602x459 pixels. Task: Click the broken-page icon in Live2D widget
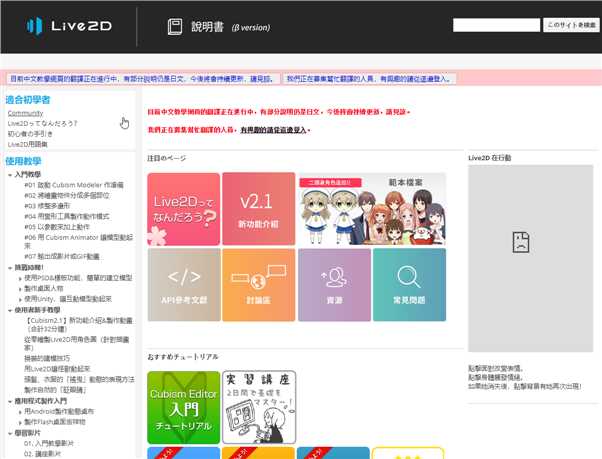(x=521, y=242)
